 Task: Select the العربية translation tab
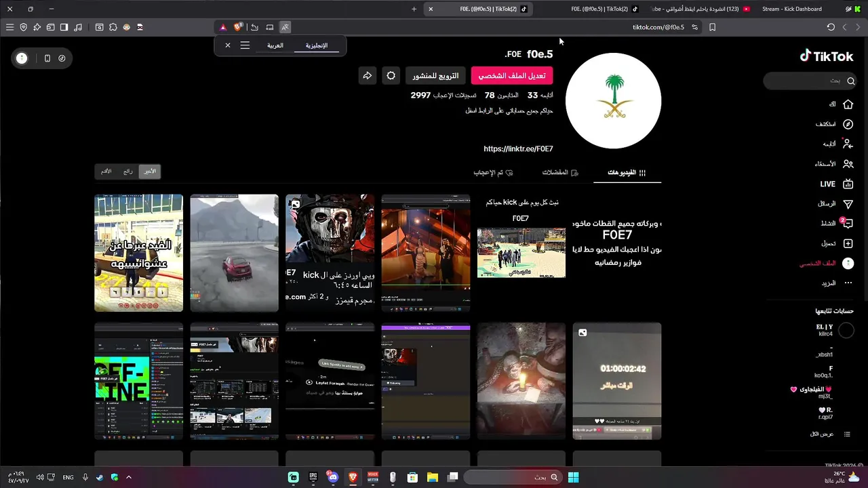pos(275,45)
